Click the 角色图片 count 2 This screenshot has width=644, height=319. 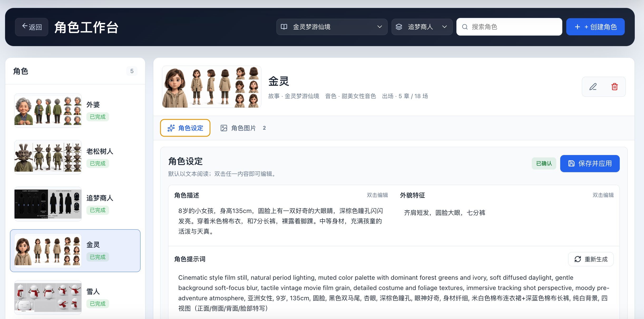(x=264, y=128)
